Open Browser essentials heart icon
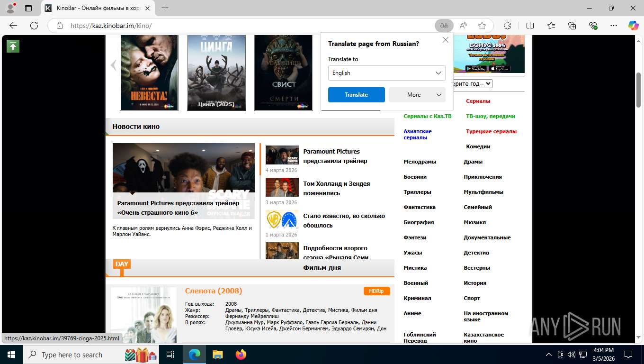 point(593,26)
